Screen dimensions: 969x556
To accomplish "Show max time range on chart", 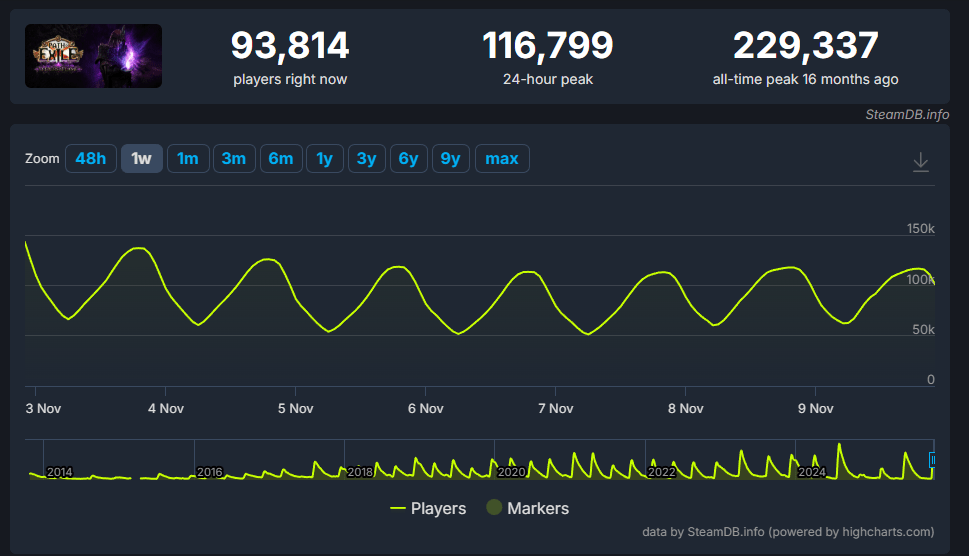I will [502, 158].
